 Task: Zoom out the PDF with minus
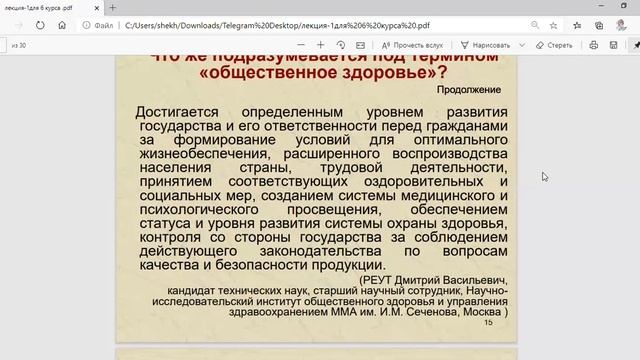(x=301, y=45)
